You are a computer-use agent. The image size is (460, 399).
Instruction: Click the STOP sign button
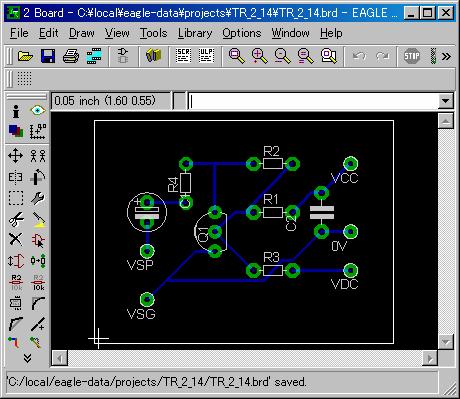[x=412, y=56]
